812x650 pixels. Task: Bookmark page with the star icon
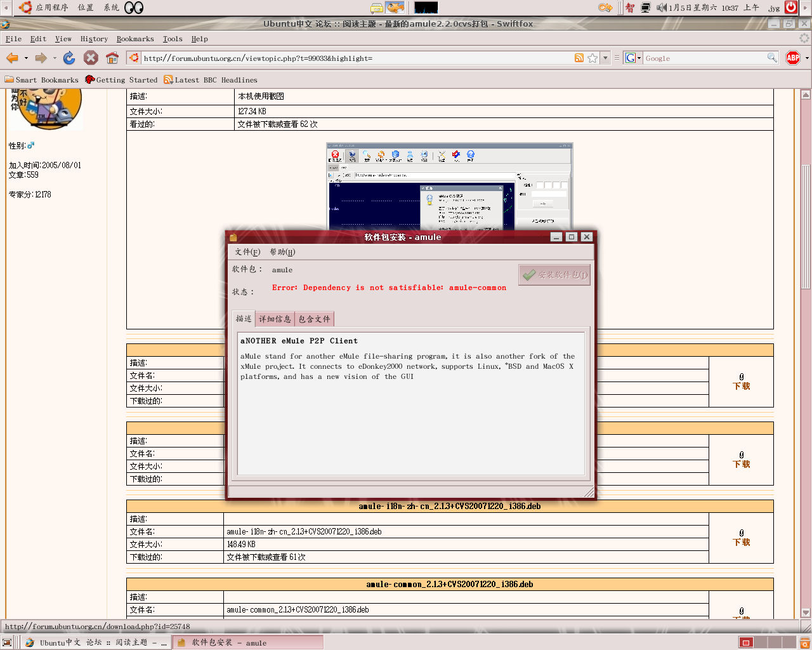click(593, 58)
